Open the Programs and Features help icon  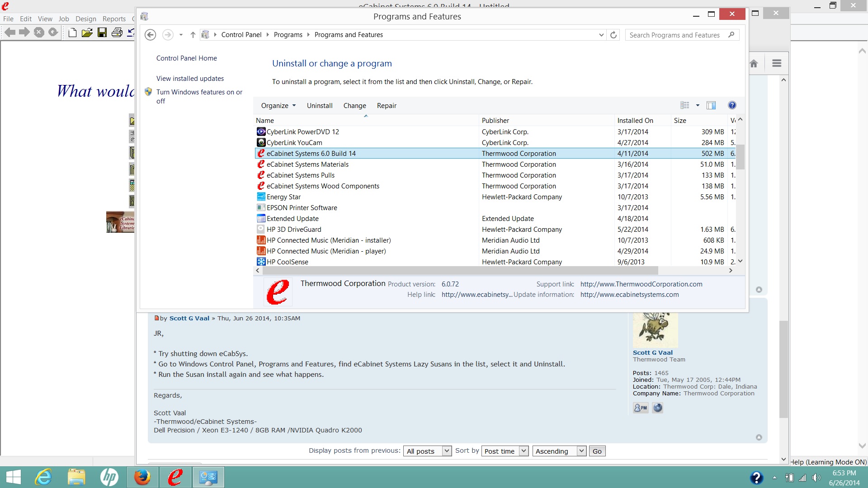coord(732,105)
